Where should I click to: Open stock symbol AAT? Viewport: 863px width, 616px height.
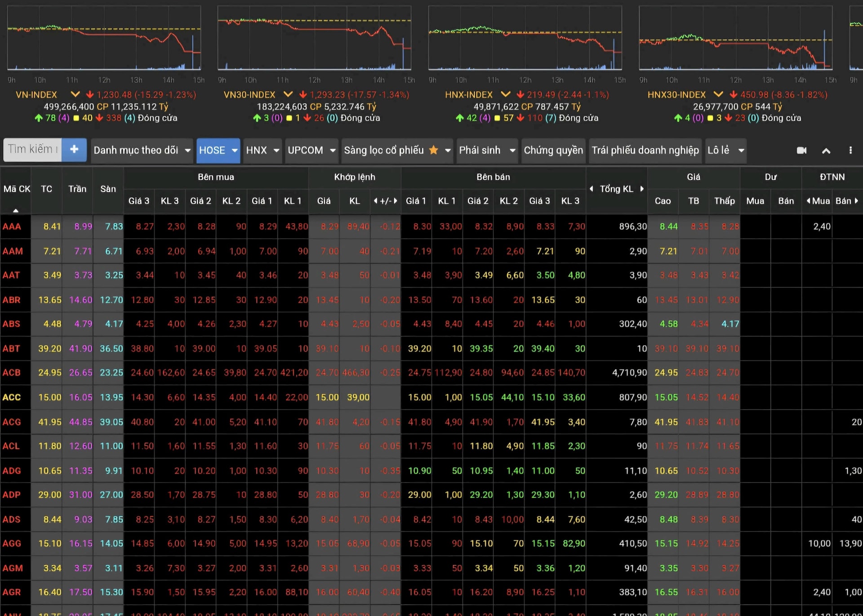click(x=11, y=275)
